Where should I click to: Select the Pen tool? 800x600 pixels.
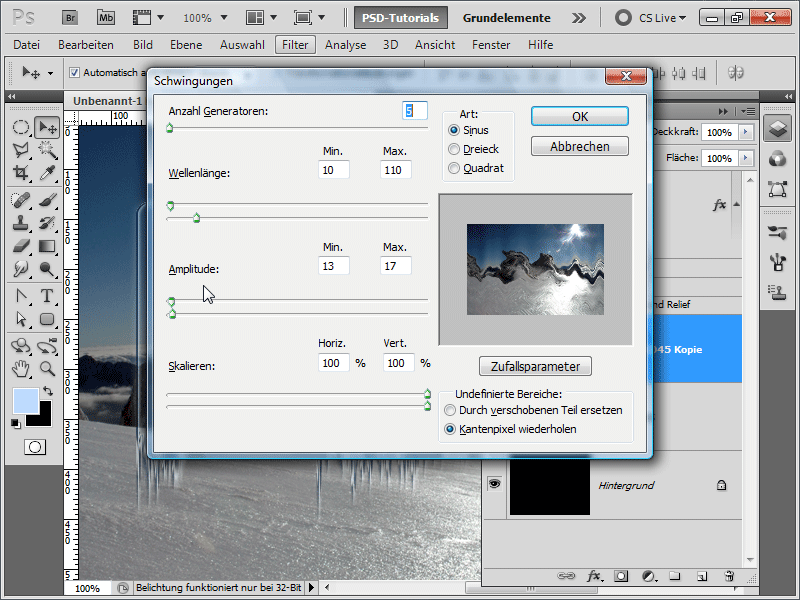point(20,296)
